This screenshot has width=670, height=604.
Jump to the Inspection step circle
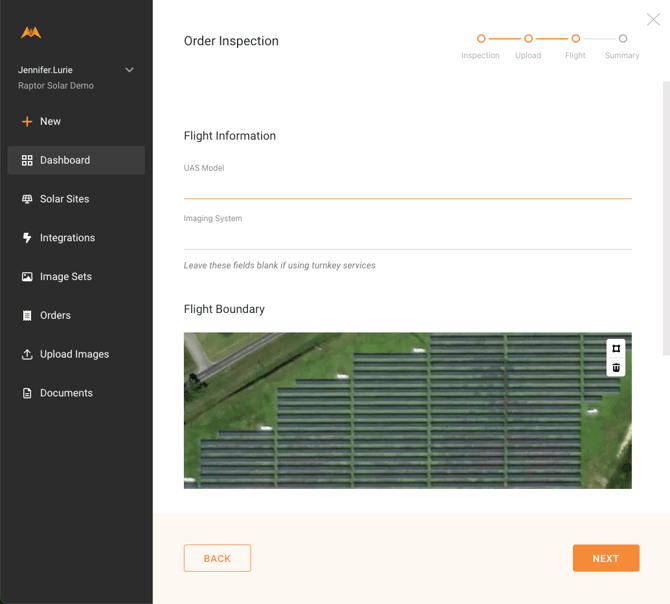pos(481,39)
